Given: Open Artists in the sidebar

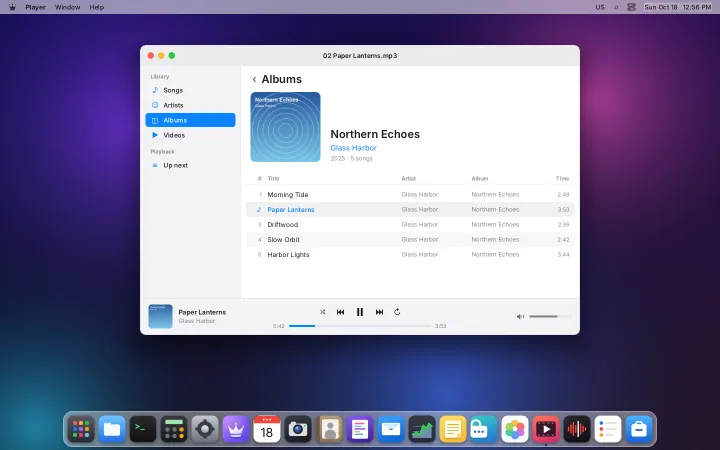Looking at the screenshot, I should coord(190,105).
